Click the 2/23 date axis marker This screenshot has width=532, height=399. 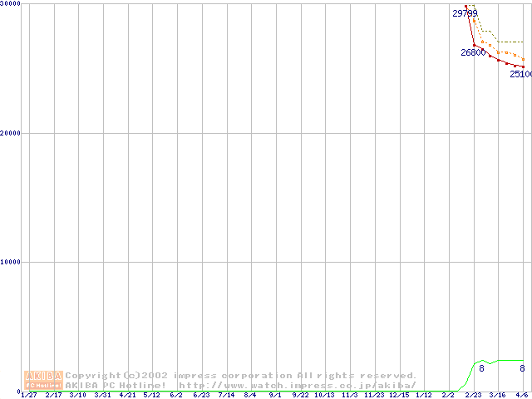coord(473,395)
